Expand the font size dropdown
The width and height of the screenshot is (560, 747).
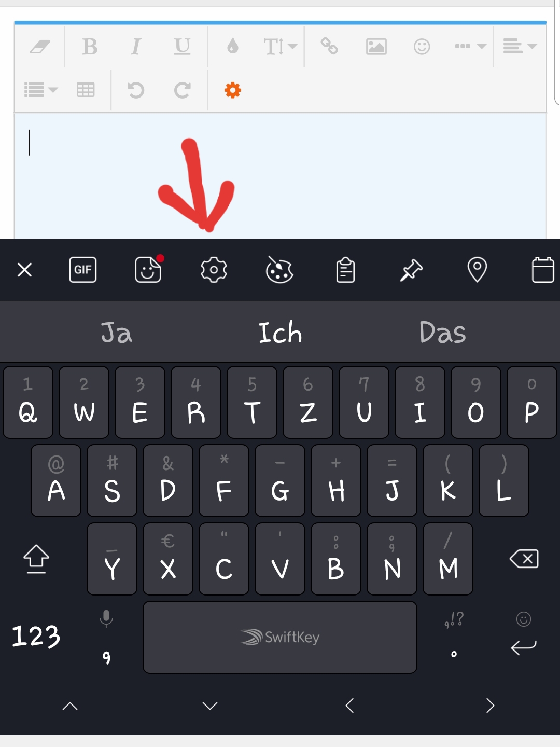281,47
